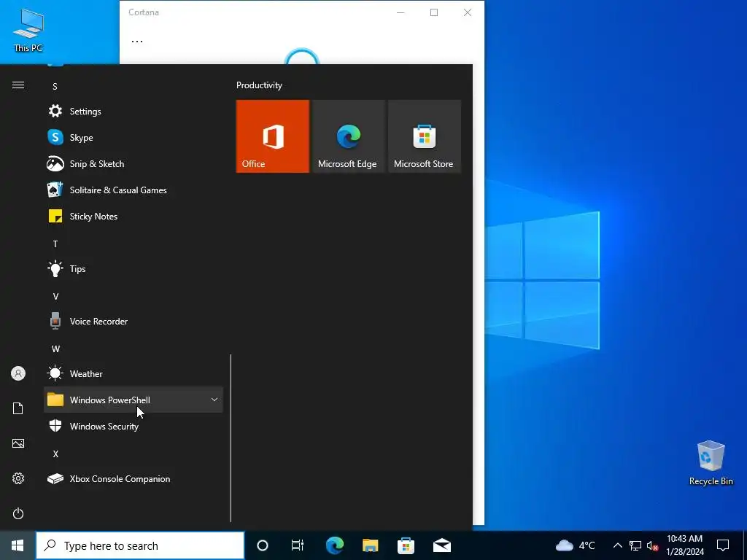Open Cortana from the taskbar
The height and width of the screenshot is (560, 747).
[263, 545]
